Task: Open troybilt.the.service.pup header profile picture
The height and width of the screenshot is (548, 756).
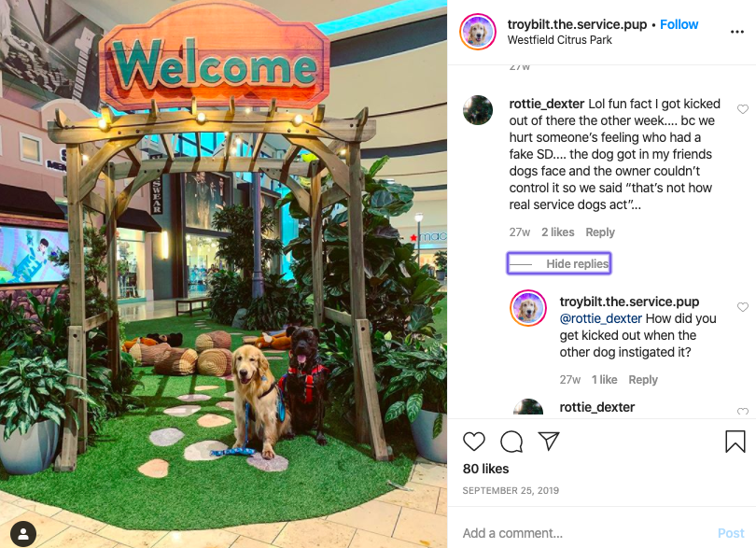Action: (x=477, y=32)
